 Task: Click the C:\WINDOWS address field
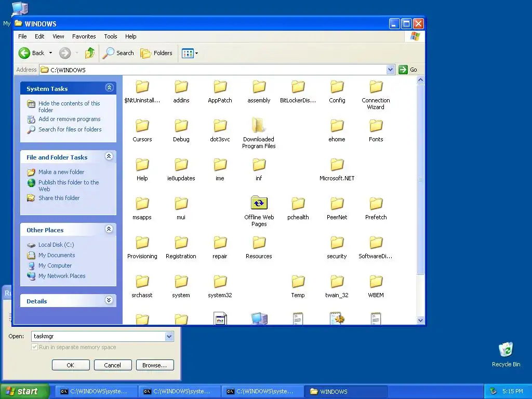click(217, 70)
